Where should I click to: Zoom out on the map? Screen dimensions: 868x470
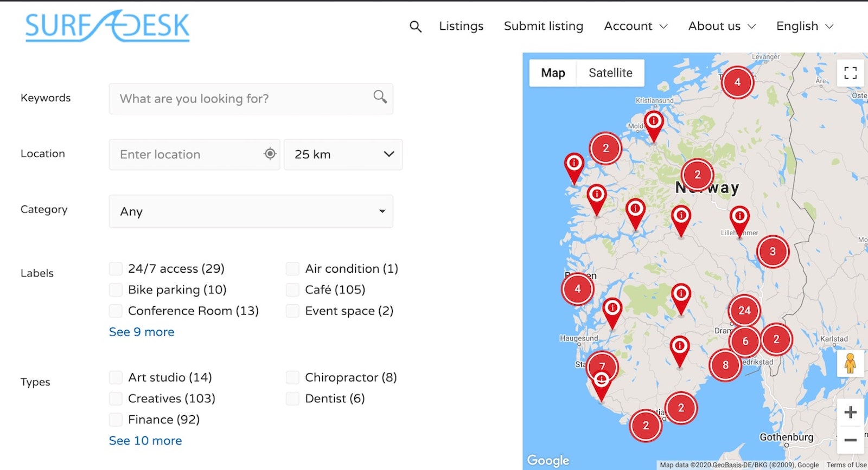click(850, 440)
